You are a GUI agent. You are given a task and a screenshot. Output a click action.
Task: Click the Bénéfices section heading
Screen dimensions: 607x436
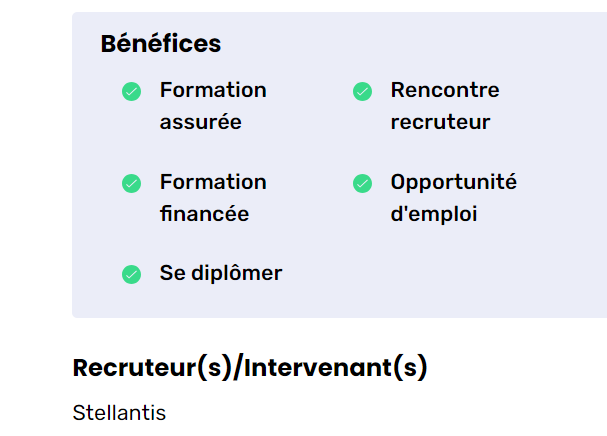(161, 44)
